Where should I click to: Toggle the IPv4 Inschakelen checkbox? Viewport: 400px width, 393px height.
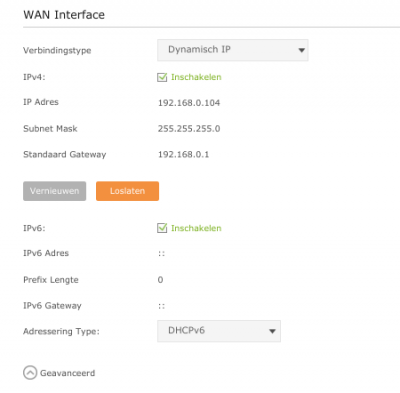coord(162,77)
